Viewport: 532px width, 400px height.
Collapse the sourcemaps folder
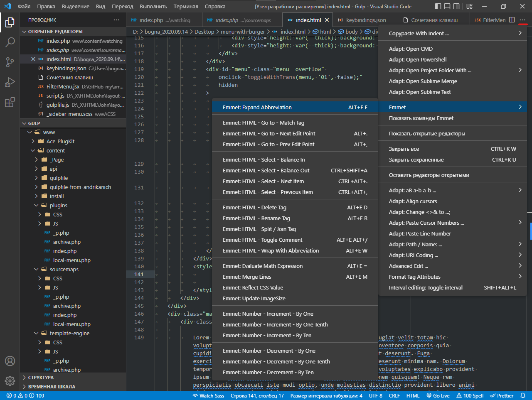[x=73, y=270]
